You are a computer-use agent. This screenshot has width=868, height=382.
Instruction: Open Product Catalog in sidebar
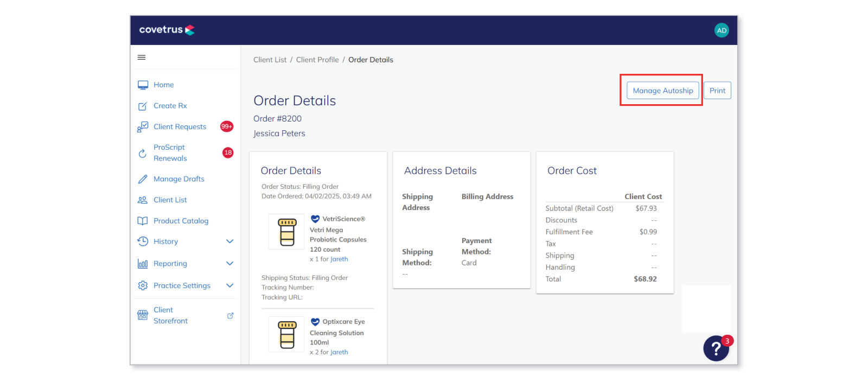(181, 221)
